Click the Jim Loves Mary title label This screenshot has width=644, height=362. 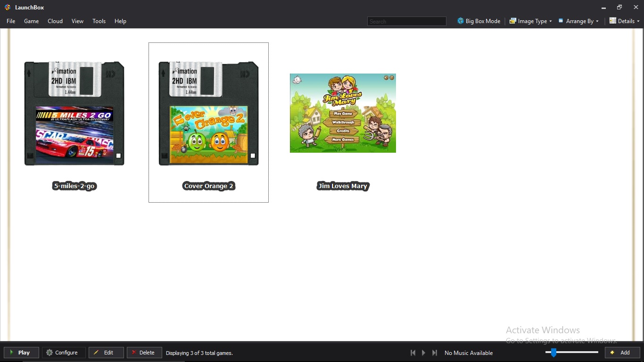[x=343, y=186]
